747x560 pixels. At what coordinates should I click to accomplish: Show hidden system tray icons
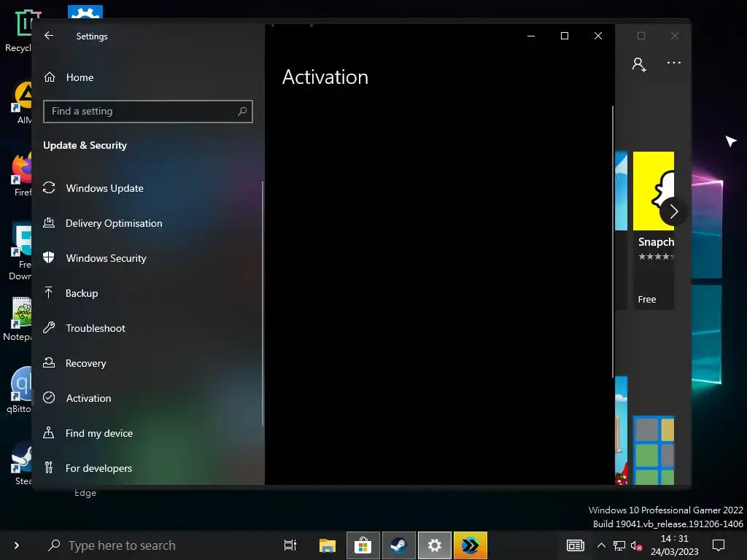(601, 545)
